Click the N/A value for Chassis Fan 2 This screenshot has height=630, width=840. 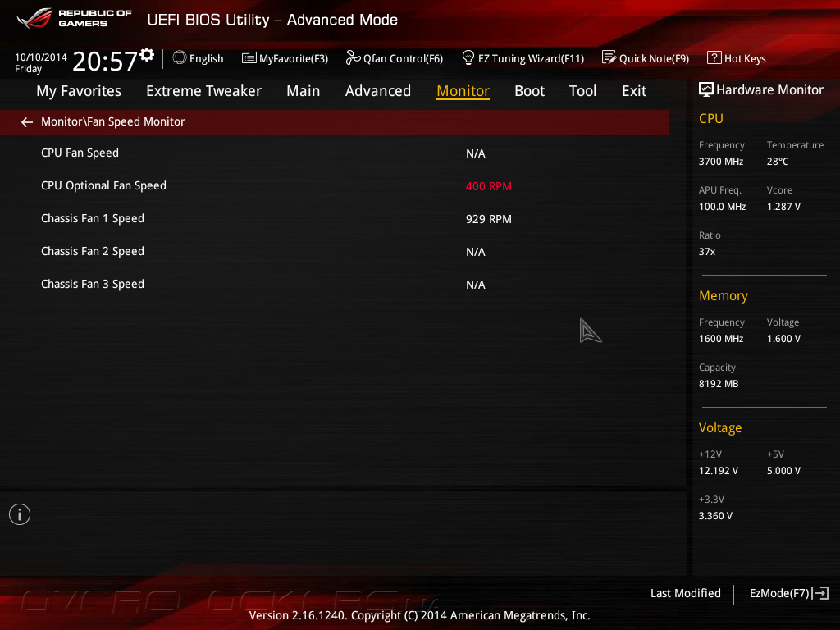pos(476,252)
